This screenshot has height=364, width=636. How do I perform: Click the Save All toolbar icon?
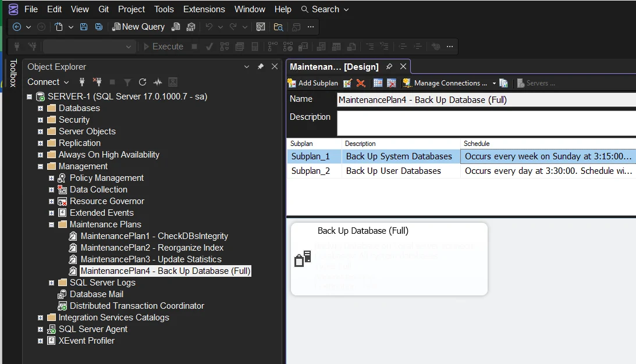99,27
